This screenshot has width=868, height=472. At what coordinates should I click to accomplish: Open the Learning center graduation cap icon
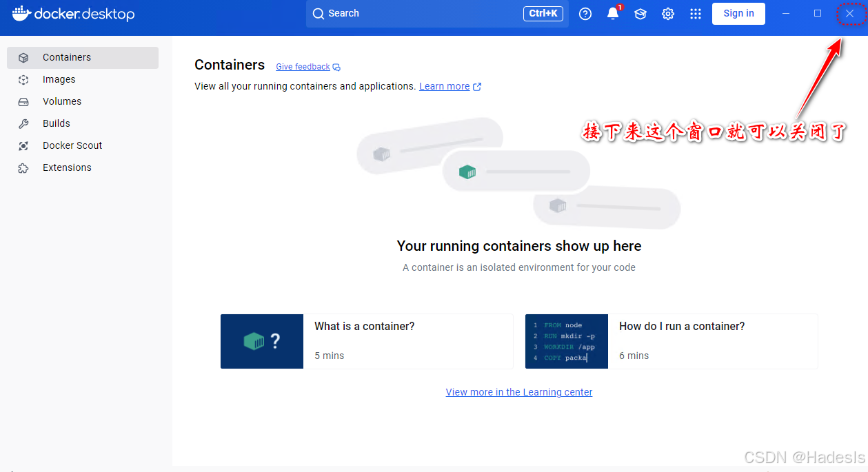(640, 14)
